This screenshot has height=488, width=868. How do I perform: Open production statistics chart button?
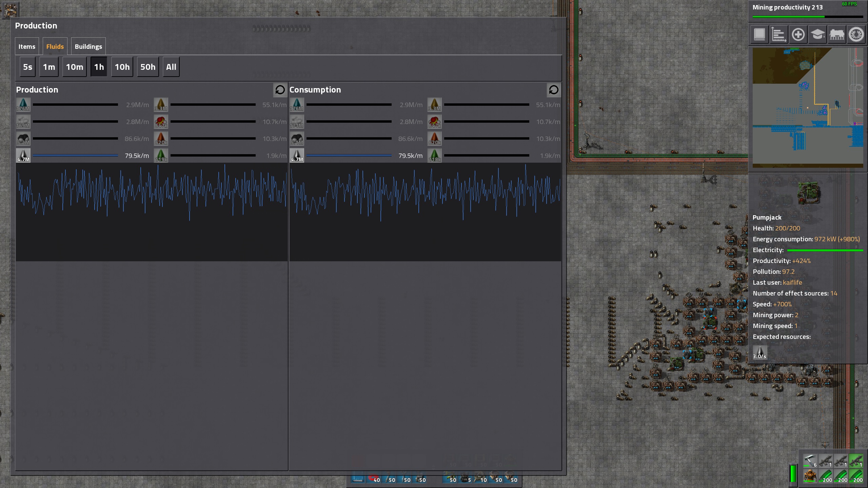[778, 34]
